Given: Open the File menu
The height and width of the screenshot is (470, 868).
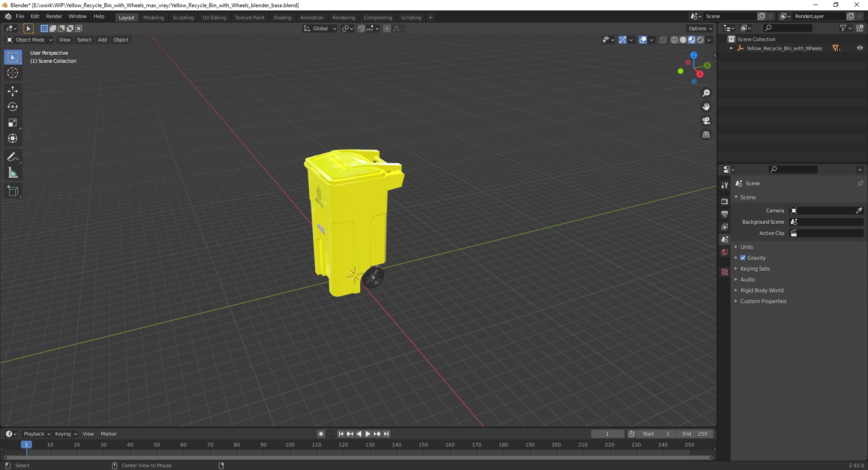Looking at the screenshot, I should point(20,16).
